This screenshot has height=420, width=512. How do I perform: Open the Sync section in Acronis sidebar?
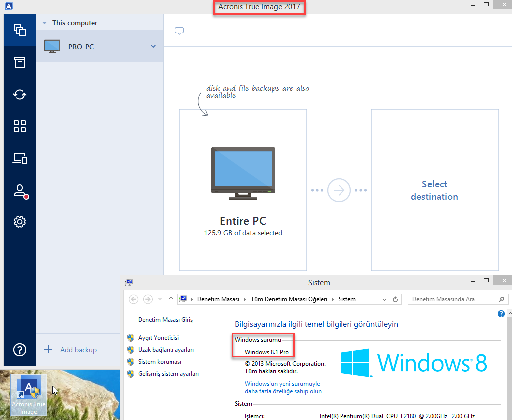click(x=20, y=95)
